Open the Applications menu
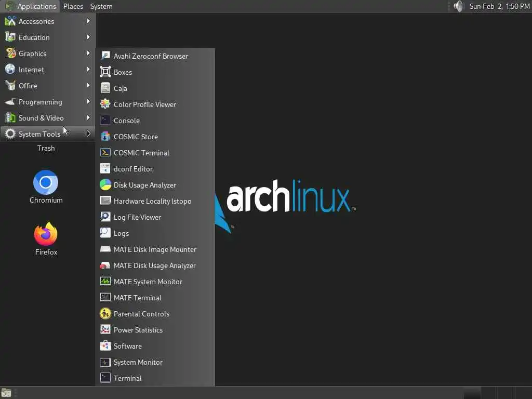This screenshot has width=532, height=399. click(30, 6)
